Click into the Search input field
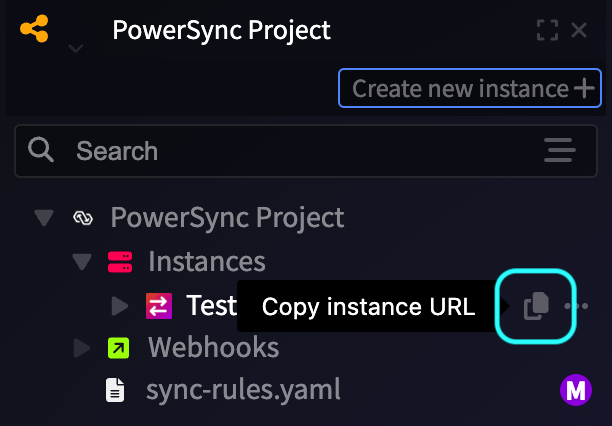The height and width of the screenshot is (426, 612). coord(306,151)
